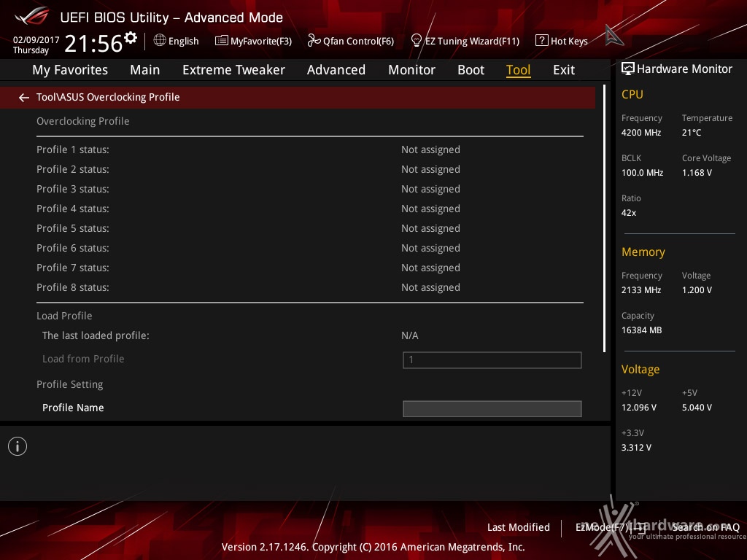Open the Exit tab
This screenshot has height=560, width=747.
point(564,70)
